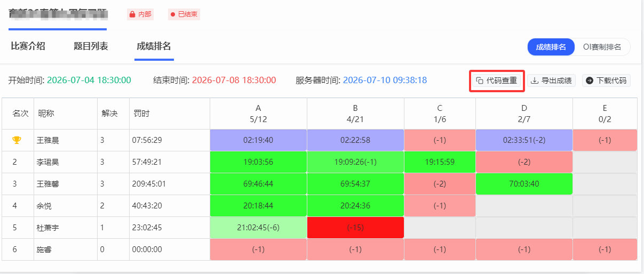Select the 成绩排名 tab
The image size is (644, 274).
click(154, 46)
